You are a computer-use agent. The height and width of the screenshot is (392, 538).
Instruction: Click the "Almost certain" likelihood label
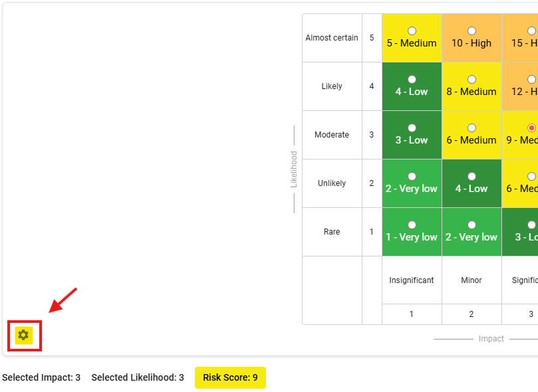click(x=332, y=38)
